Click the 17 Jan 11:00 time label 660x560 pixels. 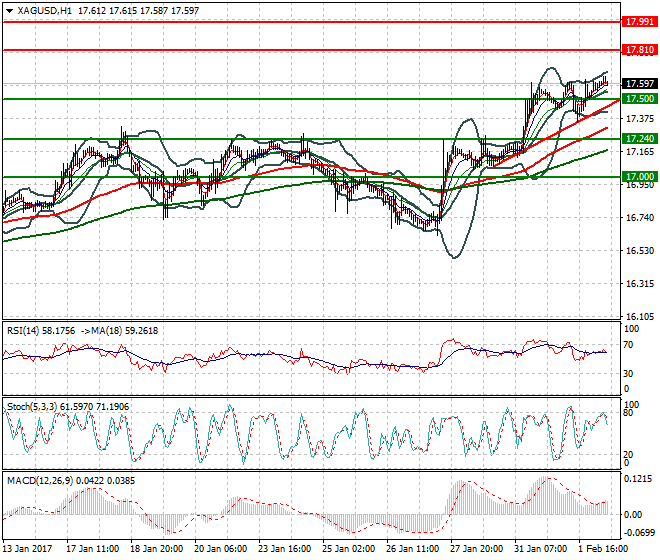click(93, 549)
